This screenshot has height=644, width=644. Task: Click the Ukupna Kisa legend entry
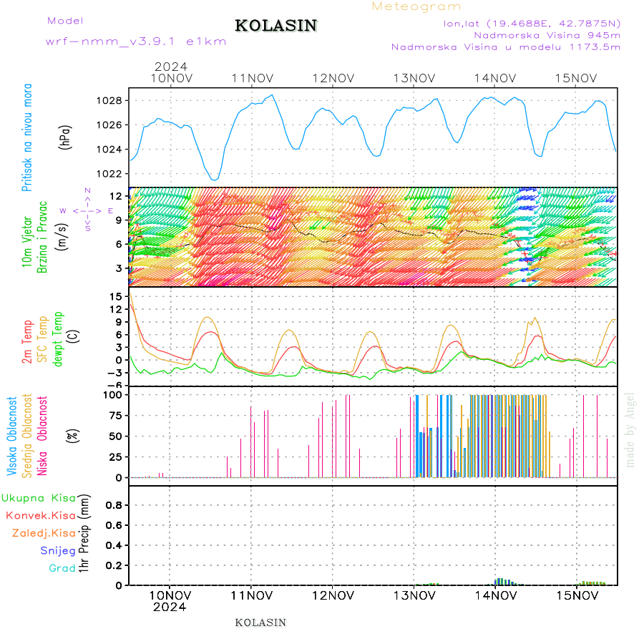(x=39, y=498)
